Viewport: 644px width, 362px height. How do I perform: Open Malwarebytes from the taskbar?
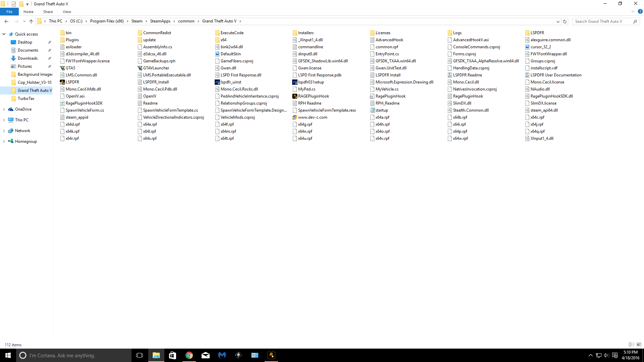pyautogui.click(x=222, y=355)
